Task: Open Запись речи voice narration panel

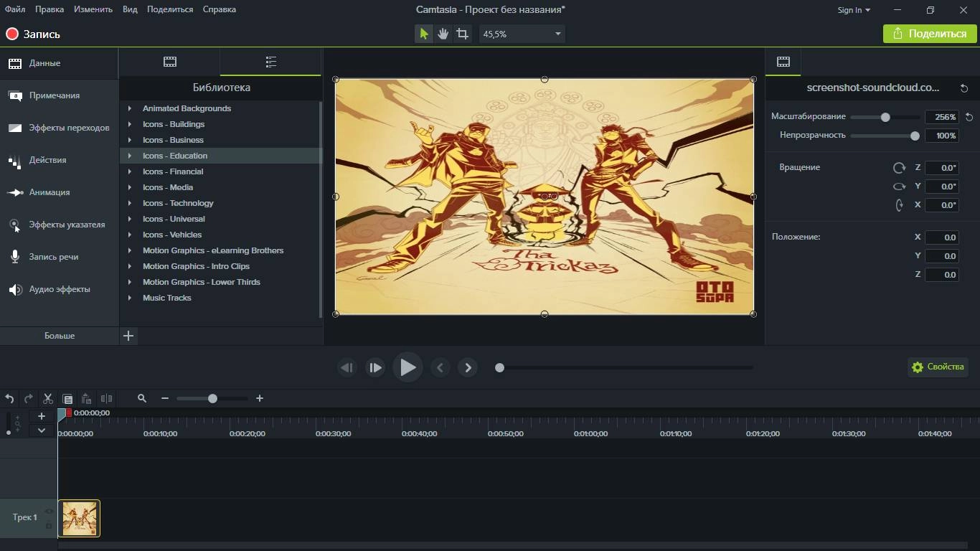Action: (59, 257)
